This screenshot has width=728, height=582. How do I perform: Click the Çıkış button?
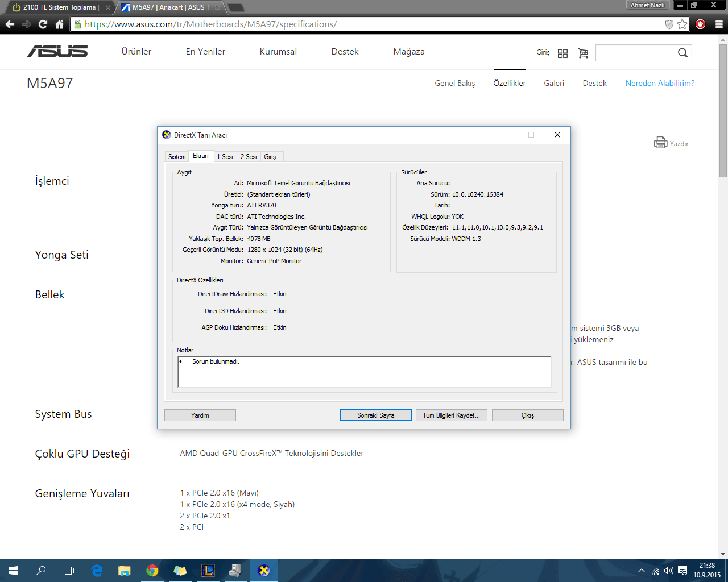[x=528, y=415]
